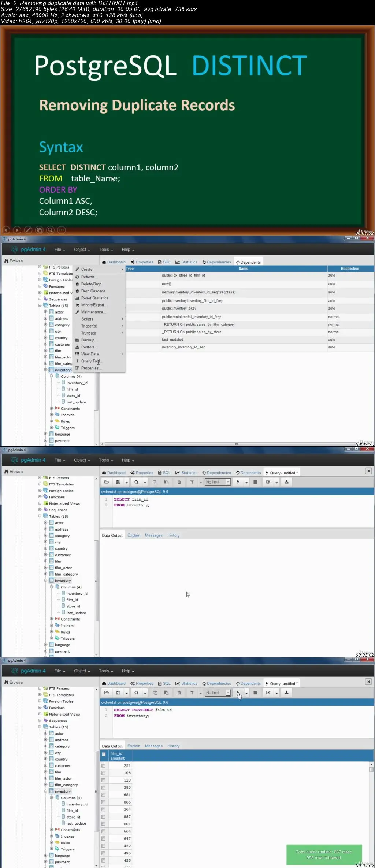Open Explain tab in the empty-output query window
Screen dimensions: 375x868
[134, 535]
